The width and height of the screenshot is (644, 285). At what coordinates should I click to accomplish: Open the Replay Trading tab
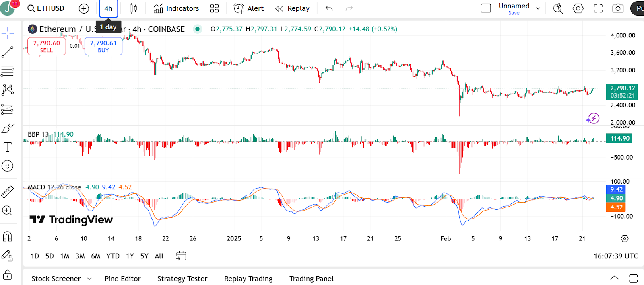point(248,279)
